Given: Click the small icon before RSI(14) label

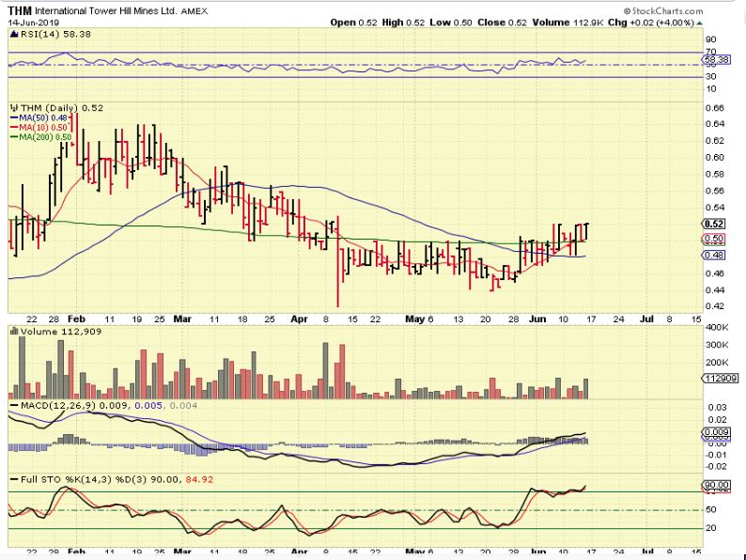Looking at the screenshot, I should click(x=14, y=34).
